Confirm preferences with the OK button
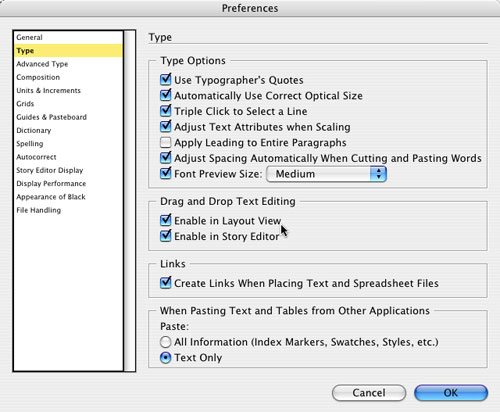The height and width of the screenshot is (412, 500). click(451, 393)
